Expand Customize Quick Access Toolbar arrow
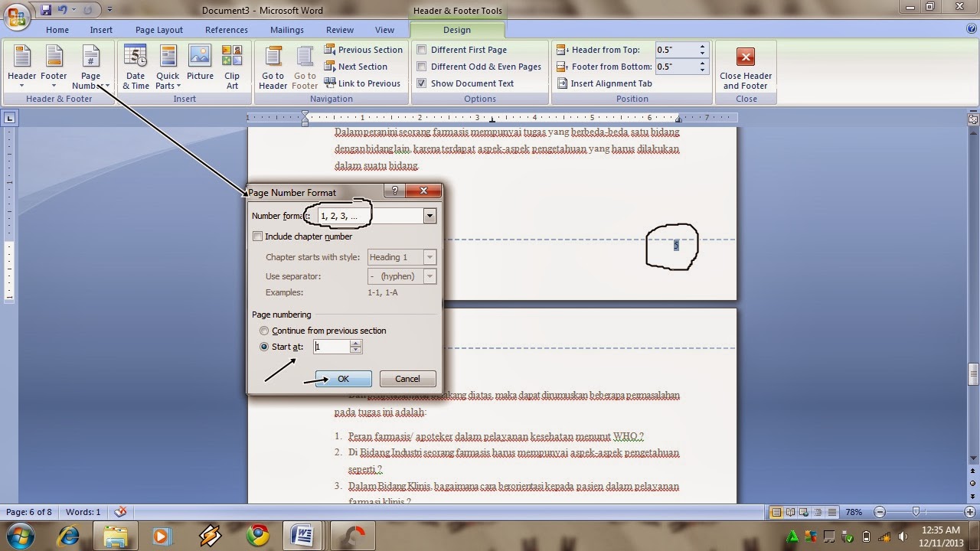Viewport: 980px width, 551px height. point(109,11)
